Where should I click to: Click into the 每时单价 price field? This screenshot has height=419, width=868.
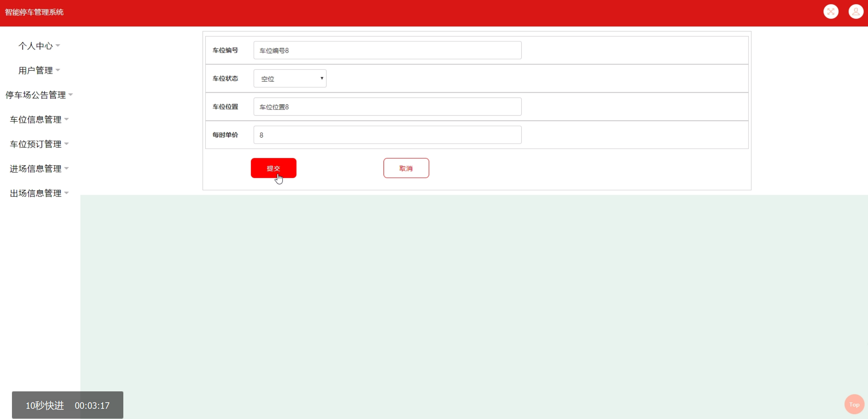point(387,135)
